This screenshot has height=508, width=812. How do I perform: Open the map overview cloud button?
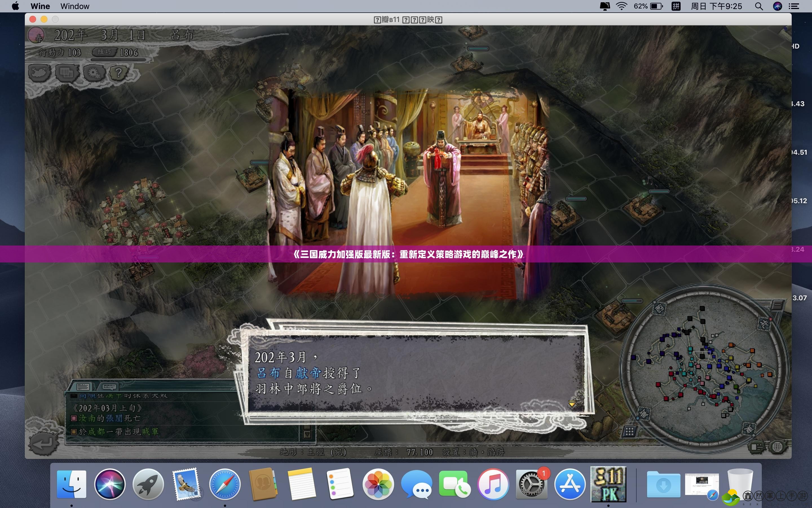pyautogui.click(x=39, y=72)
